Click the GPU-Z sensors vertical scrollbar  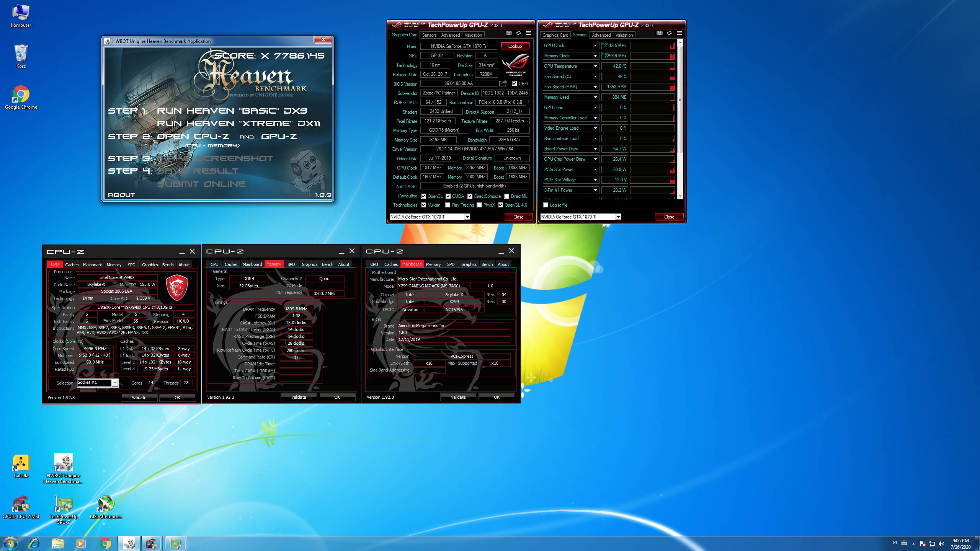click(x=680, y=119)
